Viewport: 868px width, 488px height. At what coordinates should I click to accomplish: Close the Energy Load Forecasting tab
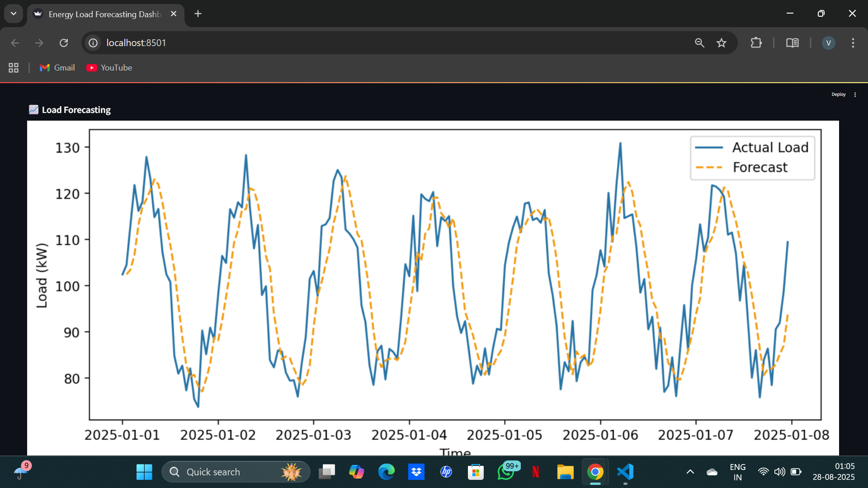[x=174, y=14]
